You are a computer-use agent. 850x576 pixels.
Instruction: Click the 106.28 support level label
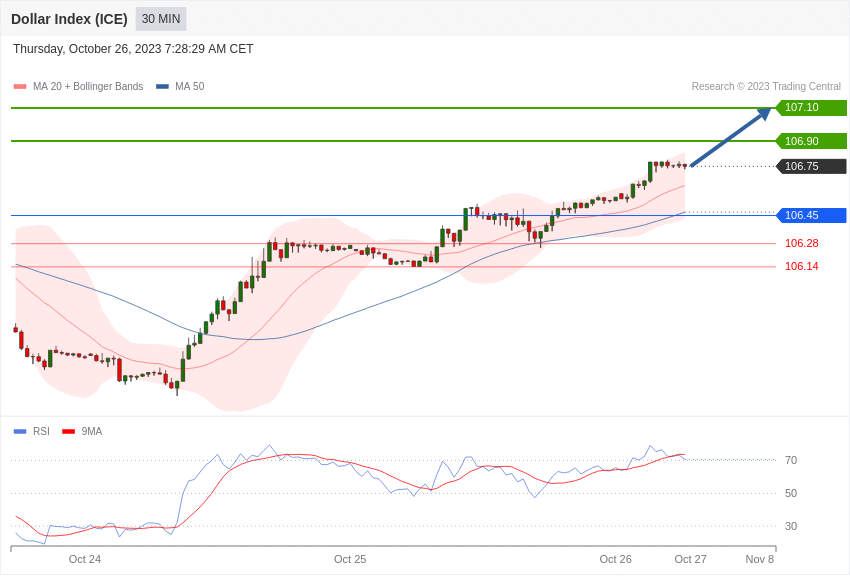click(x=801, y=243)
